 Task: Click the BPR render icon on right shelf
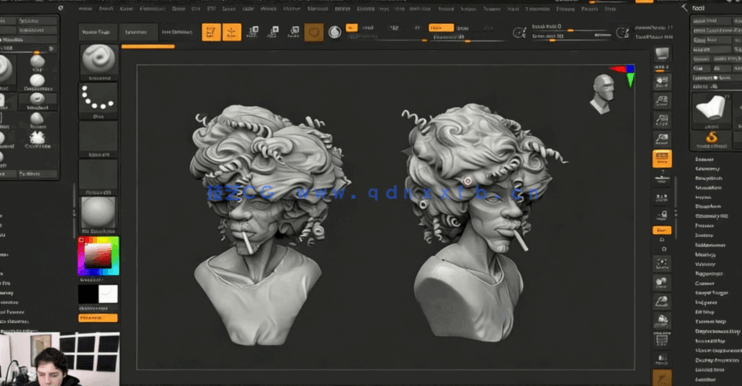(x=662, y=55)
